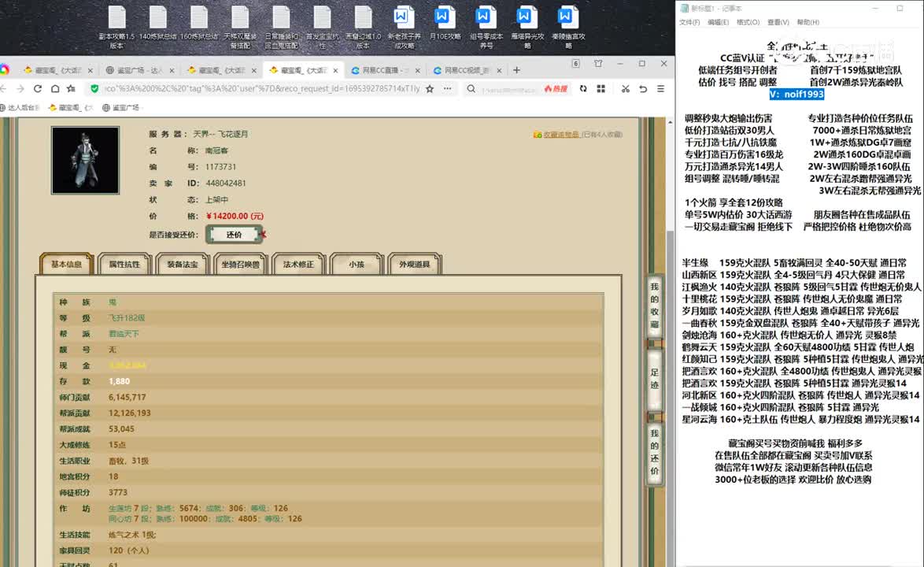
Task: Click the 还价 bargain button
Action: [234, 235]
